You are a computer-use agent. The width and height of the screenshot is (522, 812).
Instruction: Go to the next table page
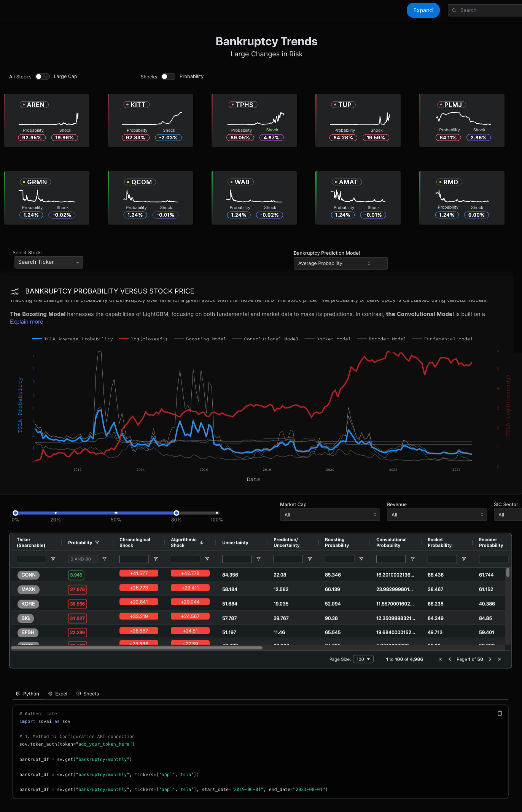(490, 659)
